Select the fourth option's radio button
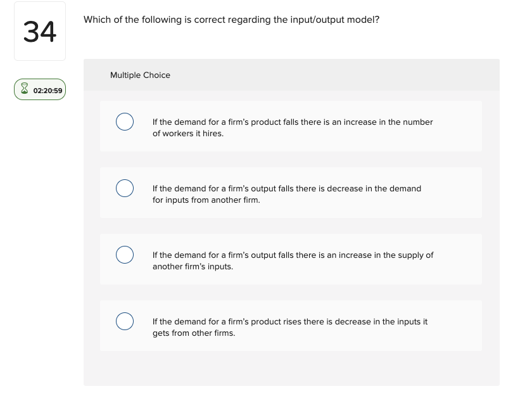This screenshot has width=532, height=403. [x=125, y=321]
